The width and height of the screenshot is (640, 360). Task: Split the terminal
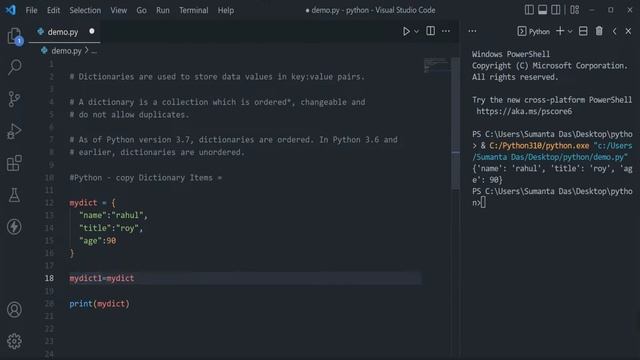583,31
